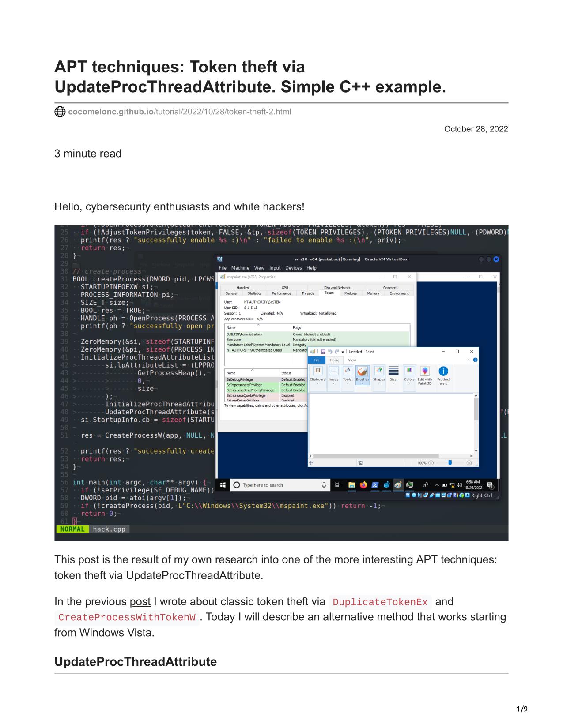This screenshot has width=563, height=728.
Task: Open the Handles tab in Properties window
Action: pyautogui.click(x=243, y=288)
